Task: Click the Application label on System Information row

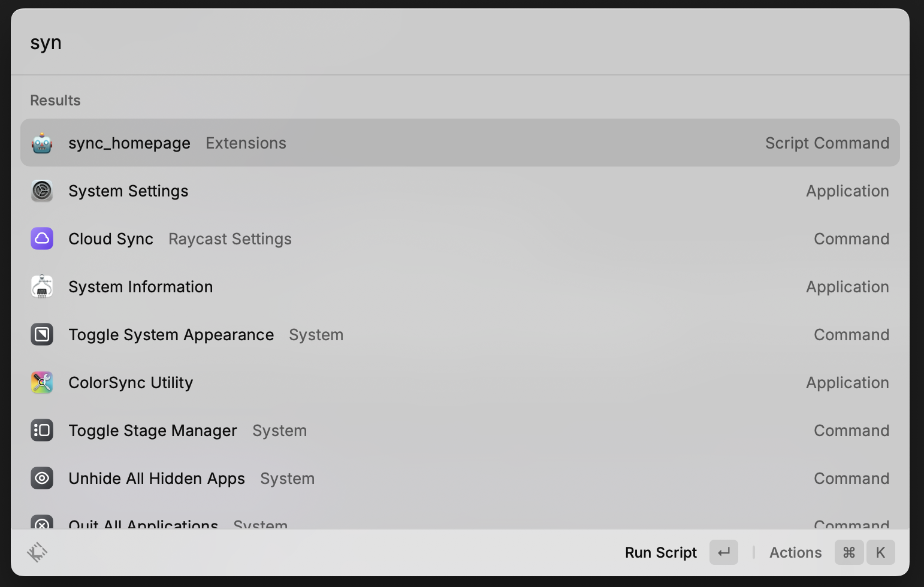Action: [x=847, y=287]
